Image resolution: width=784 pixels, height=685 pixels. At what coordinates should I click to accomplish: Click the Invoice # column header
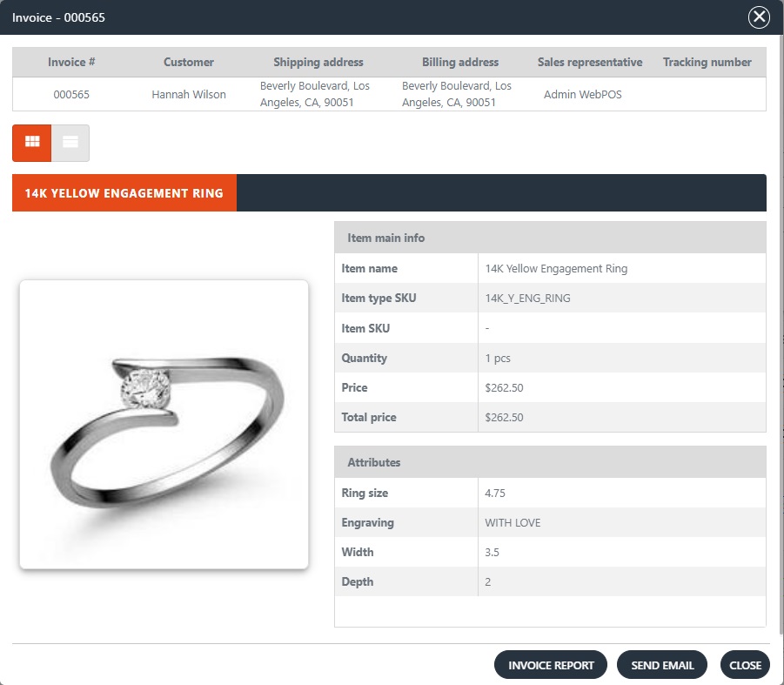71,63
